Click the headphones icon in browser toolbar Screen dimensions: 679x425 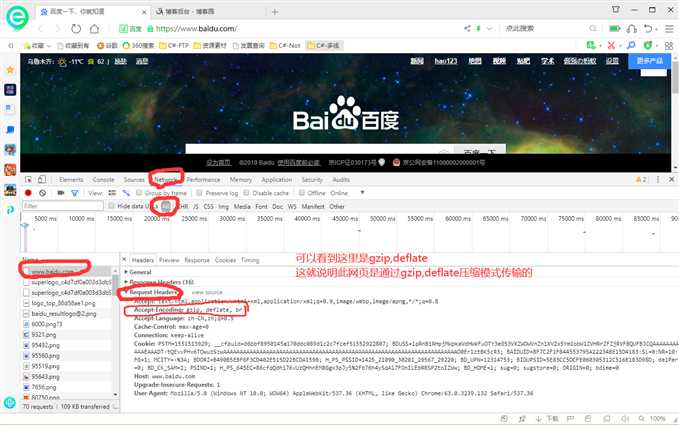pyautogui.click(x=631, y=29)
